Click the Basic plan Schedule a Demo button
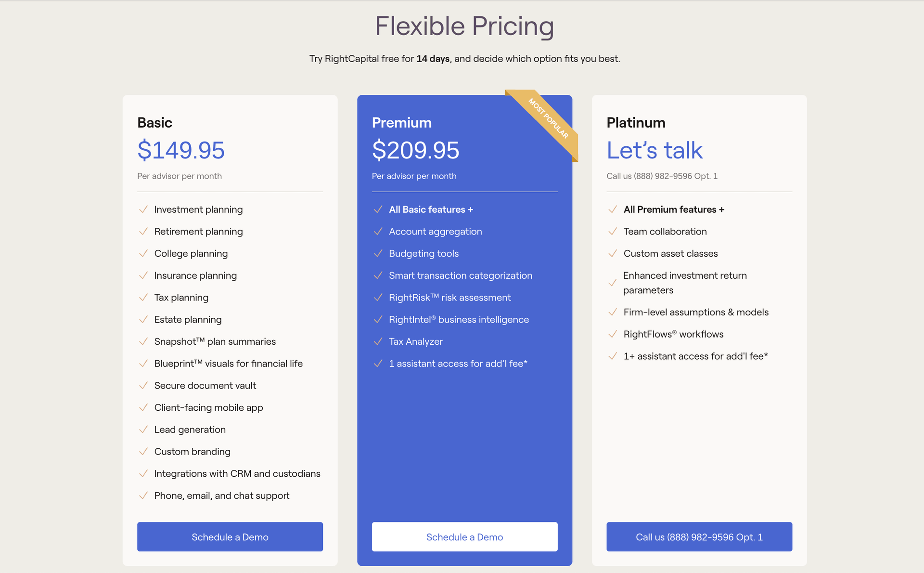The width and height of the screenshot is (924, 573). click(230, 537)
